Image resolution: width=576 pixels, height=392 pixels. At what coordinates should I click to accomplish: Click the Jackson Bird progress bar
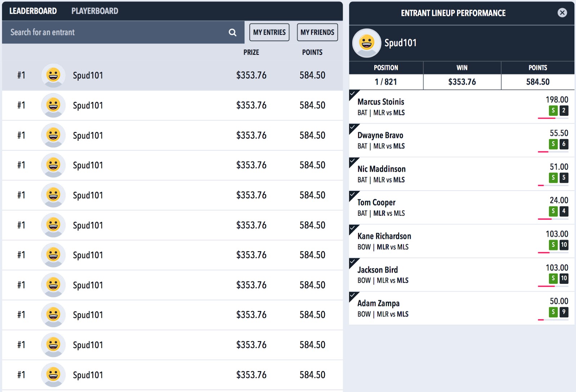pos(553,286)
